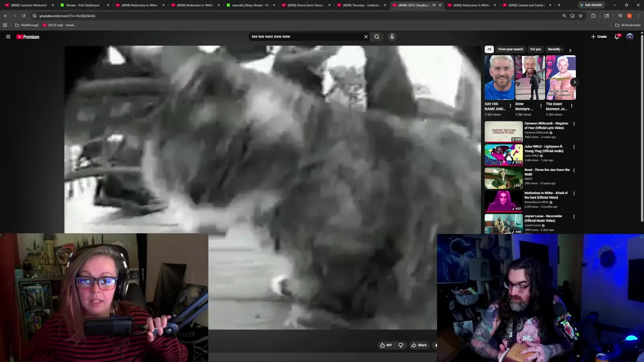Viewport: 644px width, 362px height.
Task: Clear the search box with the X
Action: pyautogui.click(x=366, y=36)
